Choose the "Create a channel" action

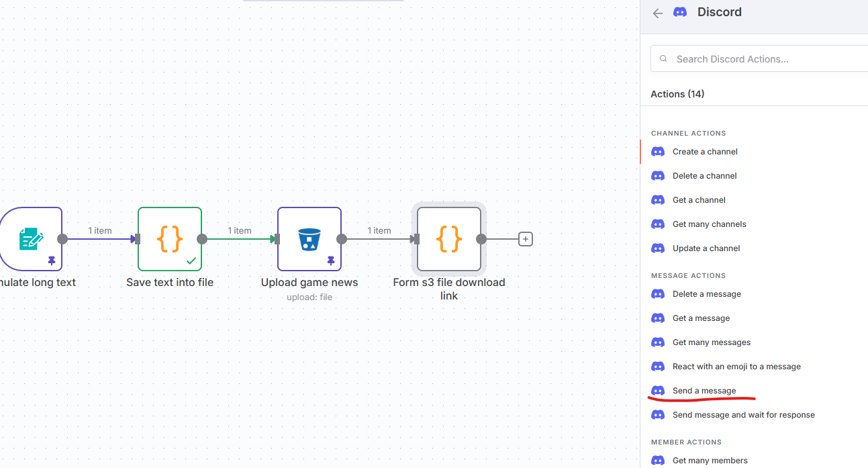tap(704, 151)
